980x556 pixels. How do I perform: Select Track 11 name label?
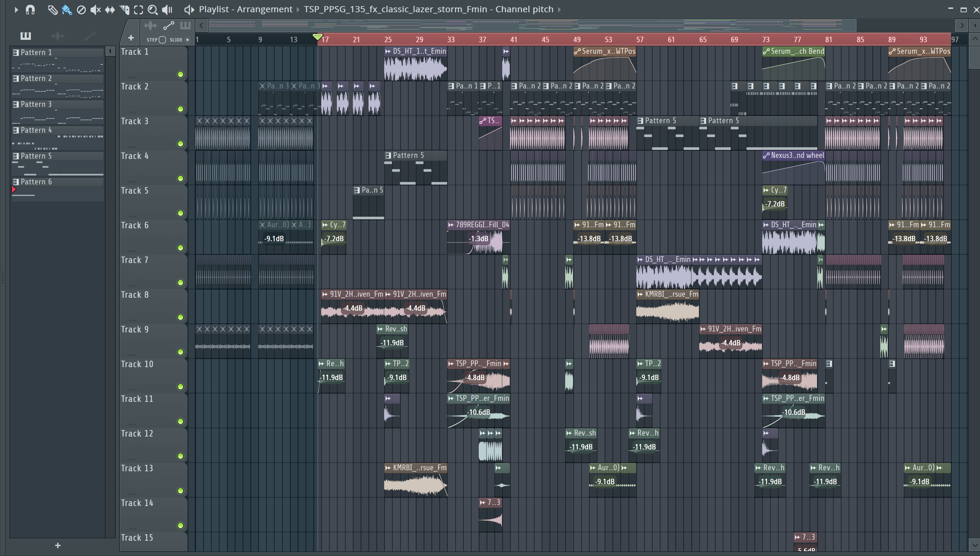click(x=137, y=399)
